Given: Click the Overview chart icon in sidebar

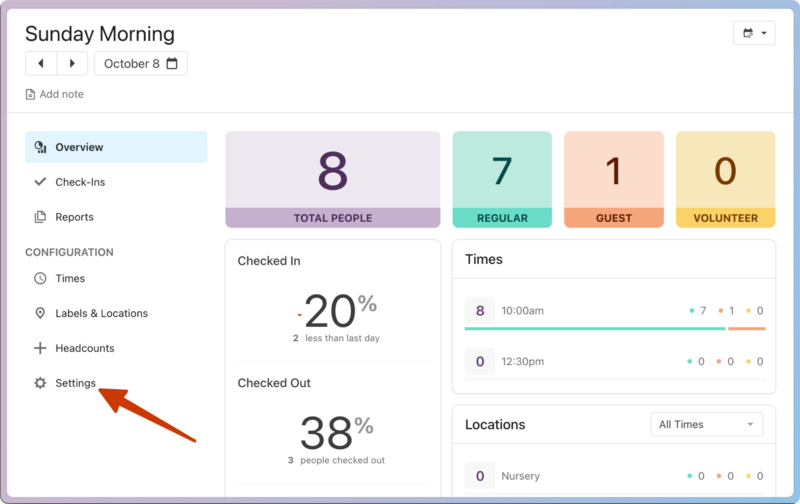Looking at the screenshot, I should pyautogui.click(x=41, y=147).
